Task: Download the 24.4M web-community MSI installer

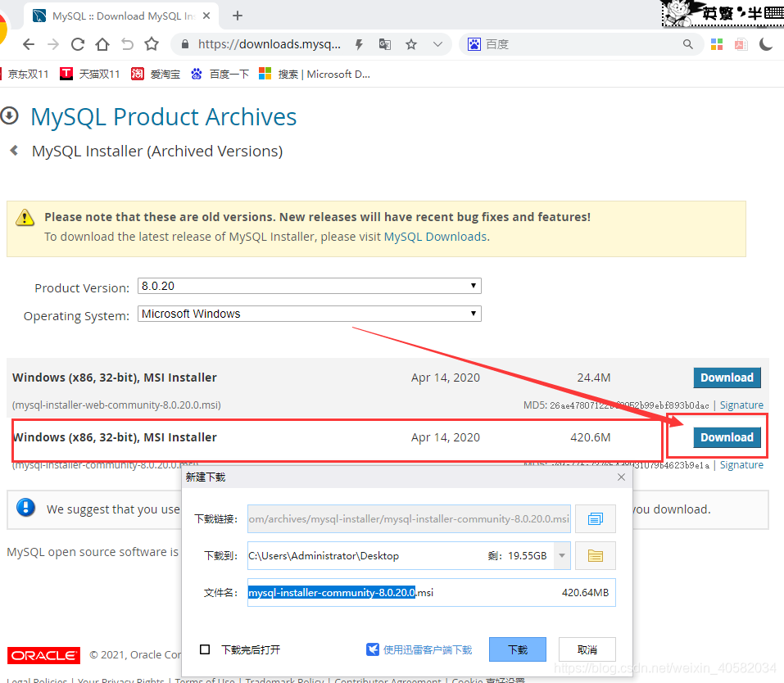Action: pos(727,378)
